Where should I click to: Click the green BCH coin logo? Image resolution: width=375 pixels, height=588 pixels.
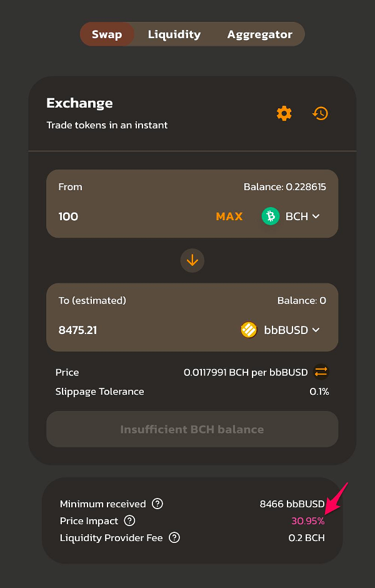click(x=271, y=216)
